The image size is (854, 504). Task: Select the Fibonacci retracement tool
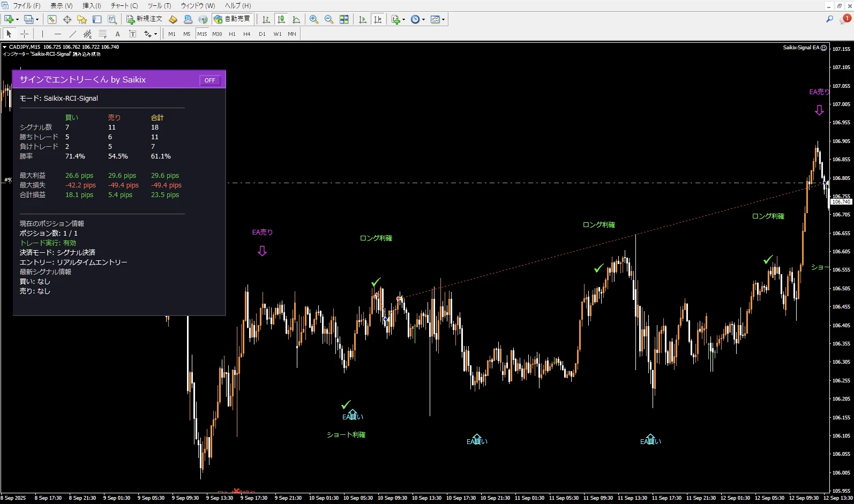(x=103, y=34)
